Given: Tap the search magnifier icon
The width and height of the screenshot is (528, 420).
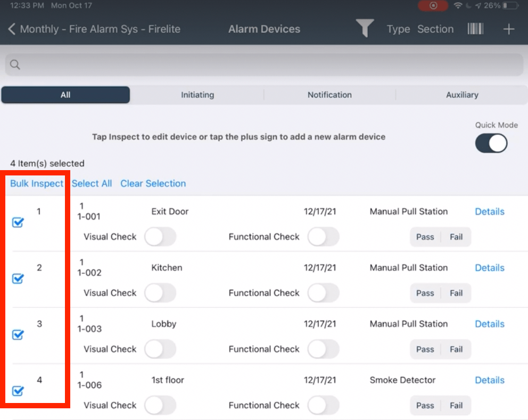Looking at the screenshot, I should (x=15, y=64).
